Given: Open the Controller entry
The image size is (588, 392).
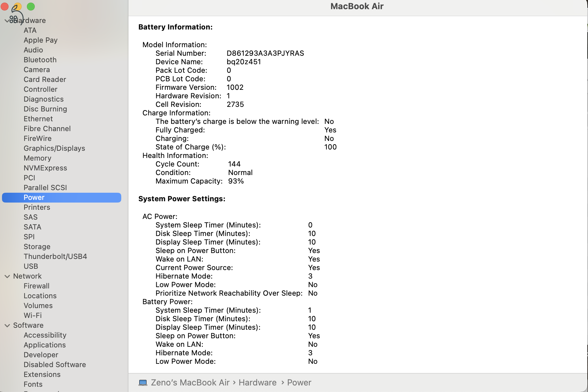Looking at the screenshot, I should point(41,89).
